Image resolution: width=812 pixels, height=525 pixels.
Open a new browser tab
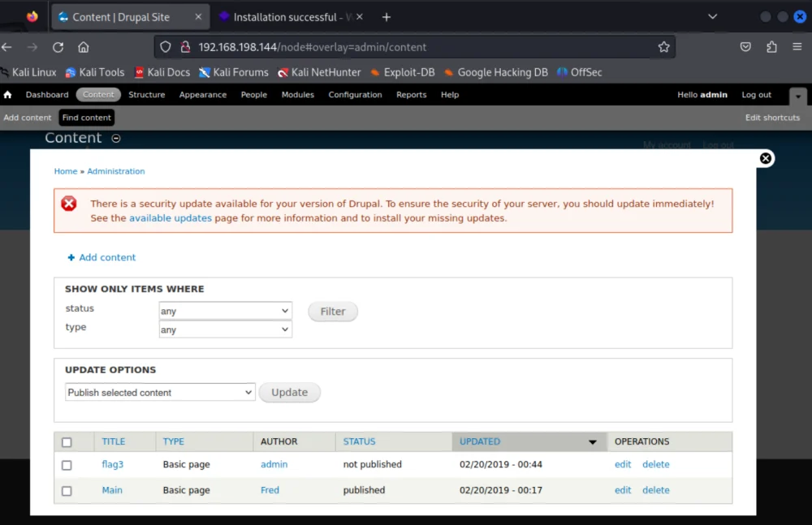387,17
